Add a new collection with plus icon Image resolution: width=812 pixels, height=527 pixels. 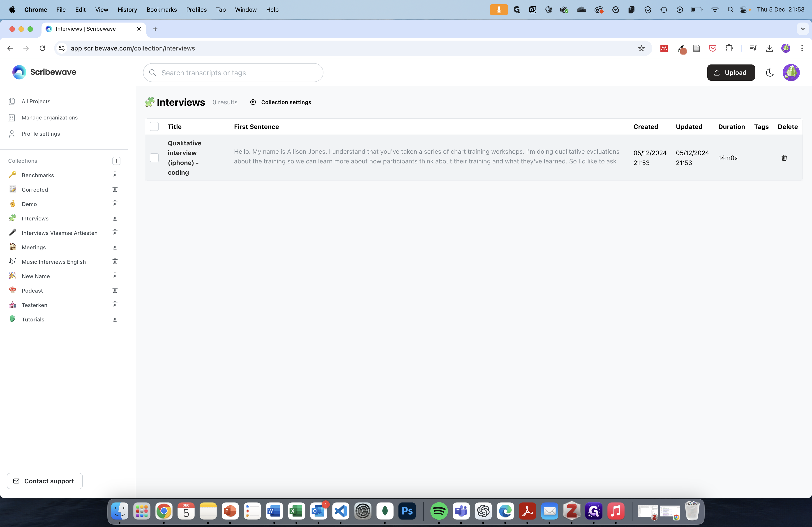pos(116,161)
